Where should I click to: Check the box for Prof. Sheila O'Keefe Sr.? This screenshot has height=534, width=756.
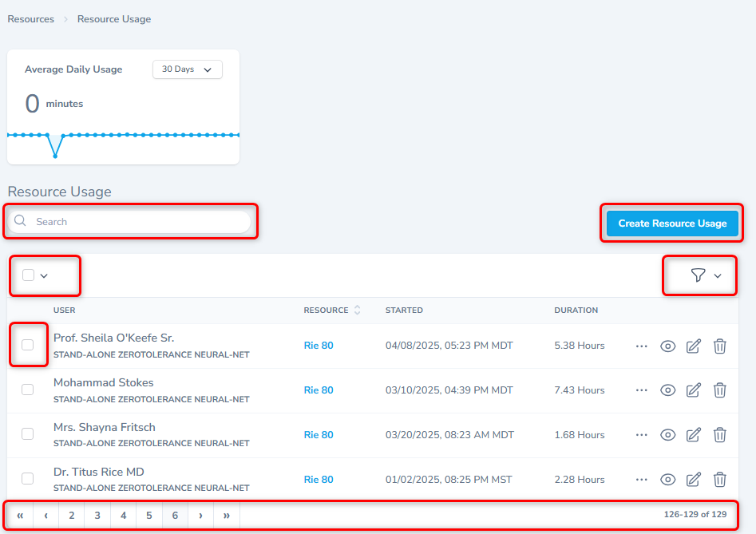[x=28, y=345]
